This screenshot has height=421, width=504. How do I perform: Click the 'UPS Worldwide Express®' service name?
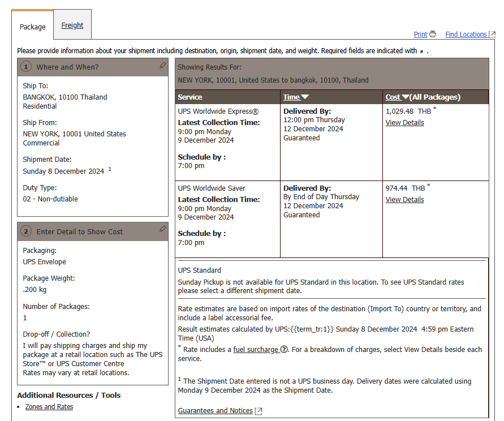[x=218, y=111]
